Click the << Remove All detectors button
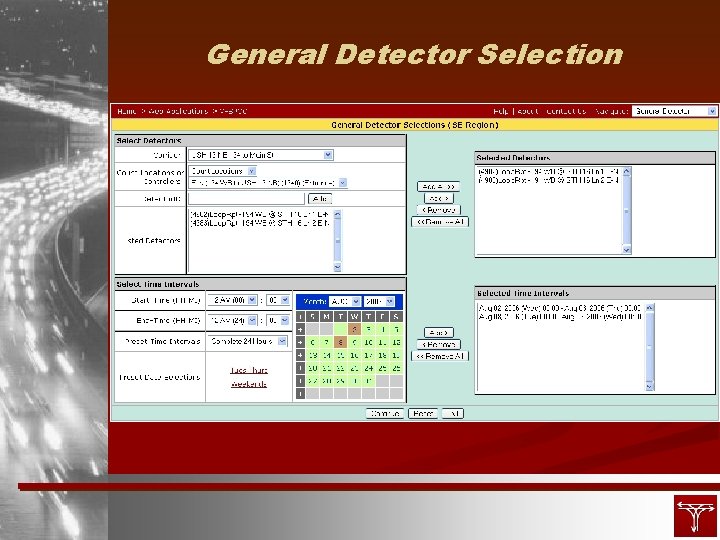The height and width of the screenshot is (540, 720). tap(440, 222)
